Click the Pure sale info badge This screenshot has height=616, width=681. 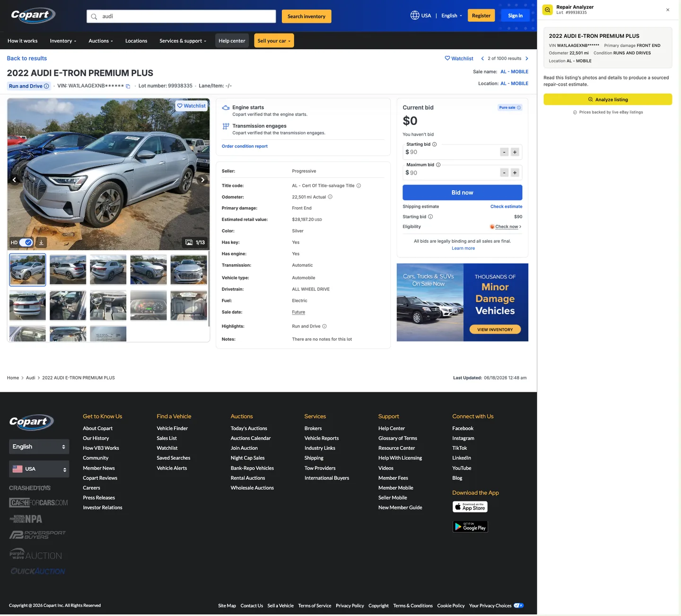point(510,107)
